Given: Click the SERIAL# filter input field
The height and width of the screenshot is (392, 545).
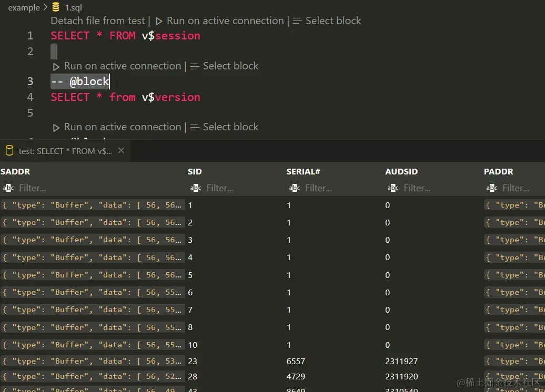Looking at the screenshot, I should click(342, 188).
